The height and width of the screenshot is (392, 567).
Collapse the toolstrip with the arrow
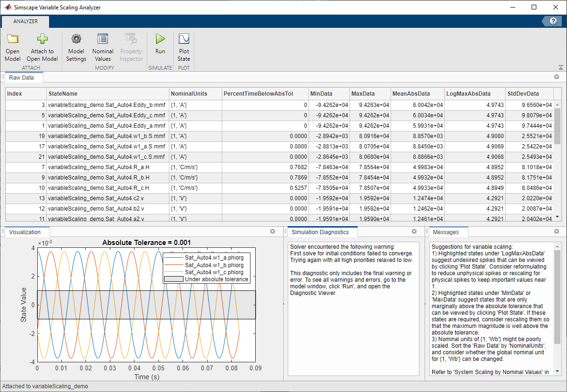click(560, 67)
